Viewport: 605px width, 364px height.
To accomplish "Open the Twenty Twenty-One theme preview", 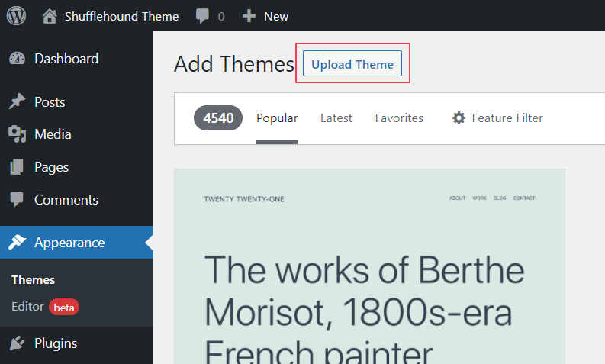I will 369,266.
